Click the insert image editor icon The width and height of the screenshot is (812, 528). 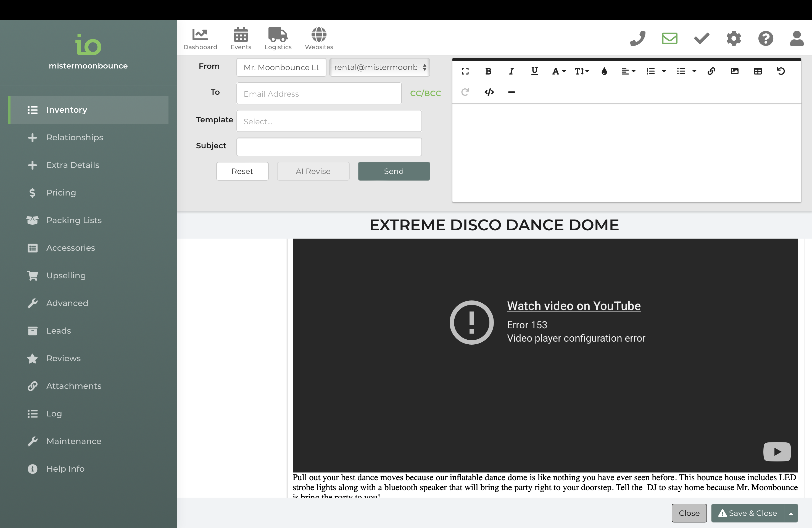tap(735, 71)
